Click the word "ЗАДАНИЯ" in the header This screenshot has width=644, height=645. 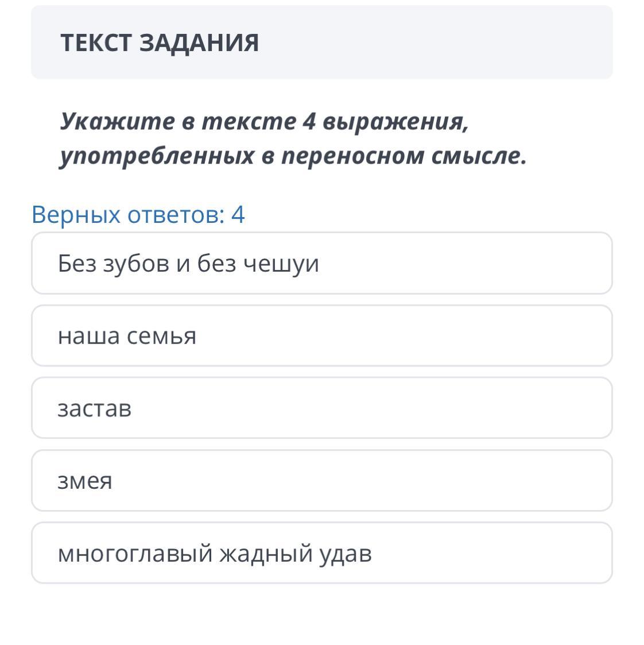click(x=199, y=43)
